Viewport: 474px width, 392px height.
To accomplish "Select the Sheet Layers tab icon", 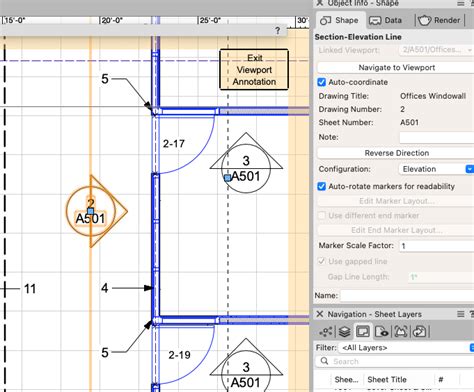I will pos(363,332).
